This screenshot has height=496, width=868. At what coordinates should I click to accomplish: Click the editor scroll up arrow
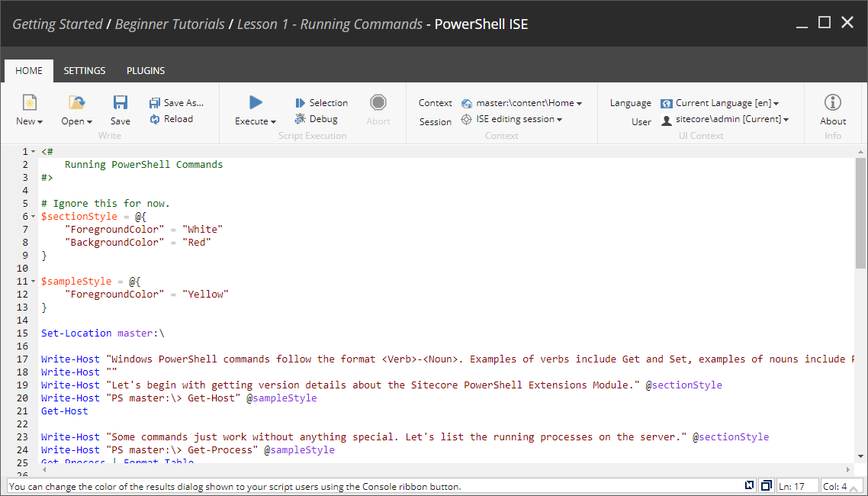click(x=860, y=152)
